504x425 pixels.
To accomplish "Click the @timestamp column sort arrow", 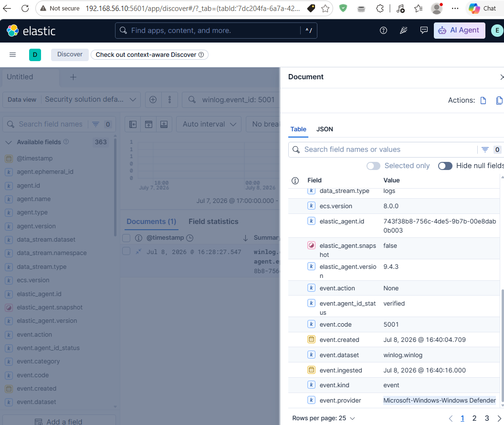I will 245,238.
